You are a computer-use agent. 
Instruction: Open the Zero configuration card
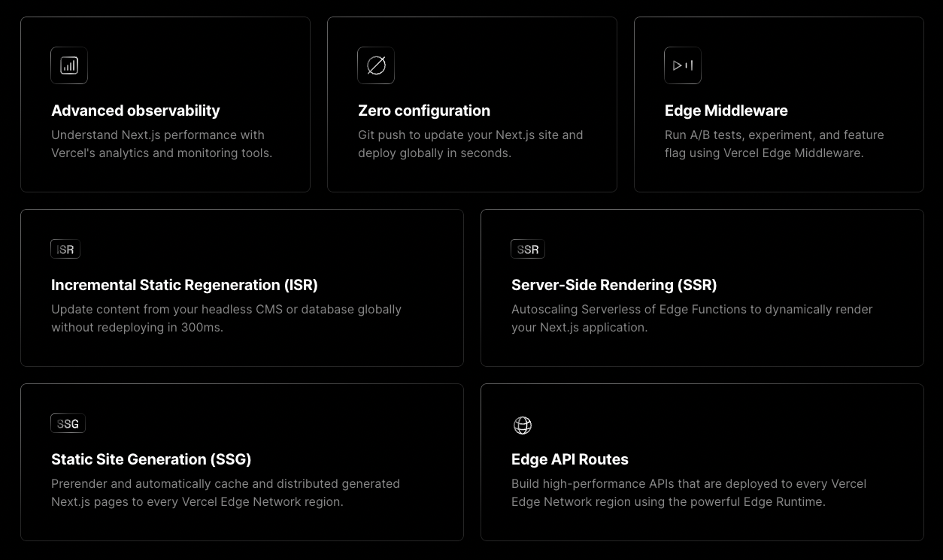click(472, 104)
